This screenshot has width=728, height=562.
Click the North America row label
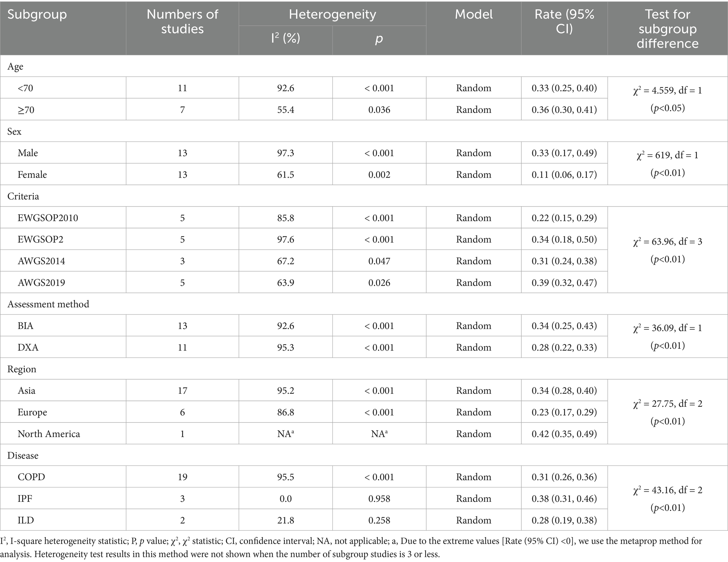49,434
